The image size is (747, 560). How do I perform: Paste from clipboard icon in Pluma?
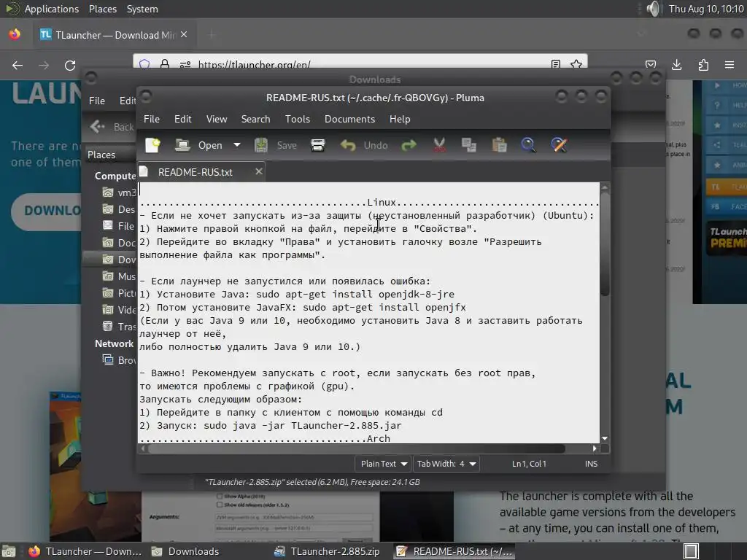click(499, 145)
